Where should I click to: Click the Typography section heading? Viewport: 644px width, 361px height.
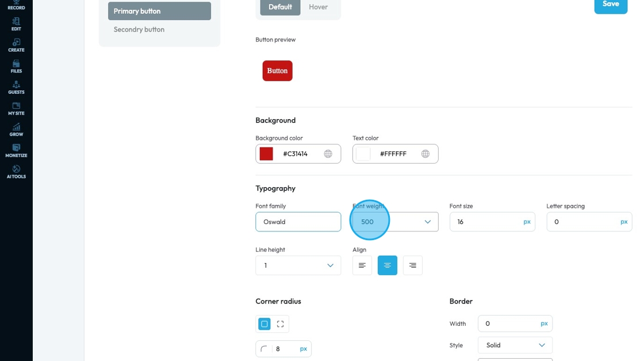coord(275,188)
